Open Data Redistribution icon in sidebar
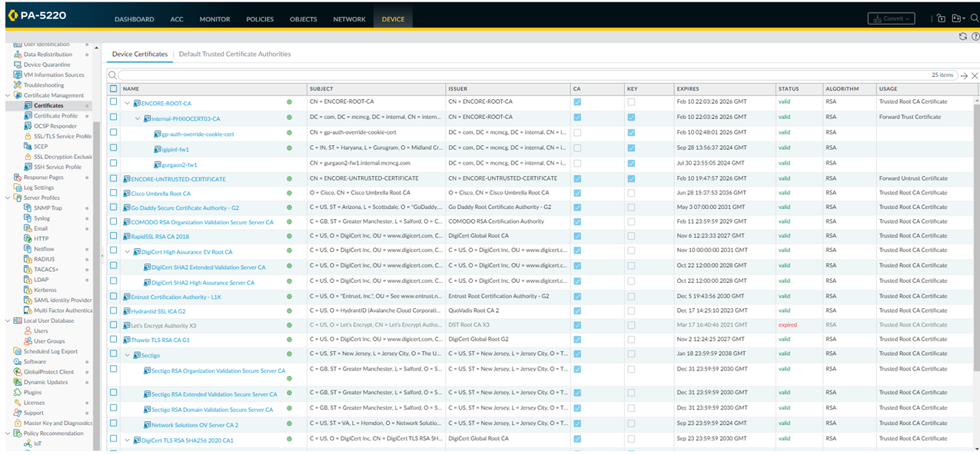This screenshot has width=980, height=455. [18, 55]
